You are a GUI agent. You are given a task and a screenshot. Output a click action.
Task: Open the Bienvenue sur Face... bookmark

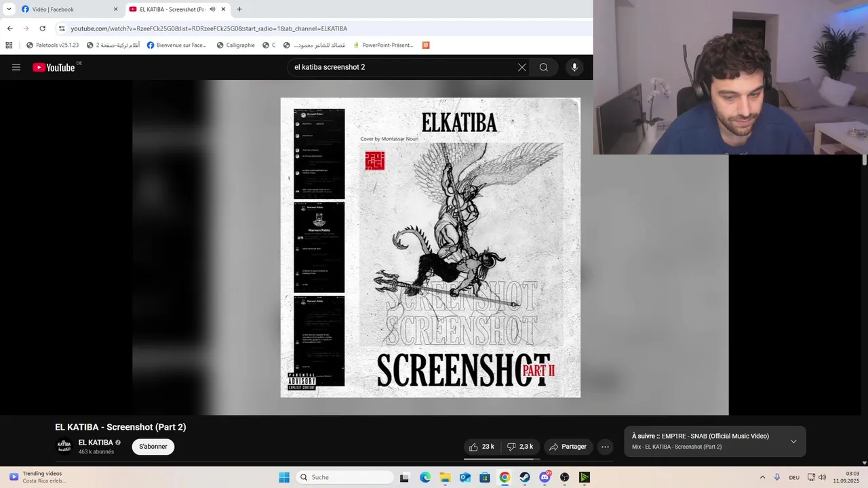[x=177, y=45]
